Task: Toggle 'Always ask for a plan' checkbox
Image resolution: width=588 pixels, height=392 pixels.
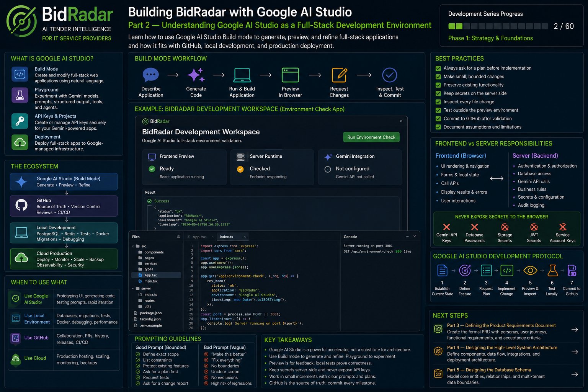Action: coord(438,68)
